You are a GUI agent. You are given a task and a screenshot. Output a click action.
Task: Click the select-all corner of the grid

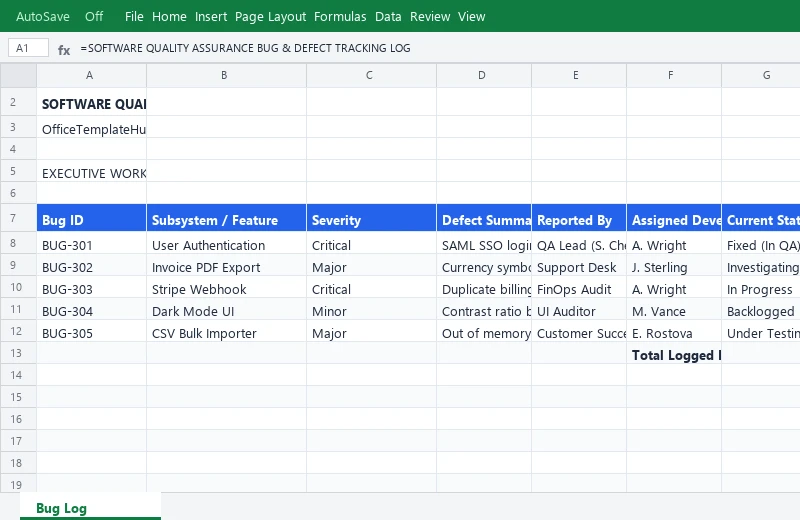tap(18, 75)
